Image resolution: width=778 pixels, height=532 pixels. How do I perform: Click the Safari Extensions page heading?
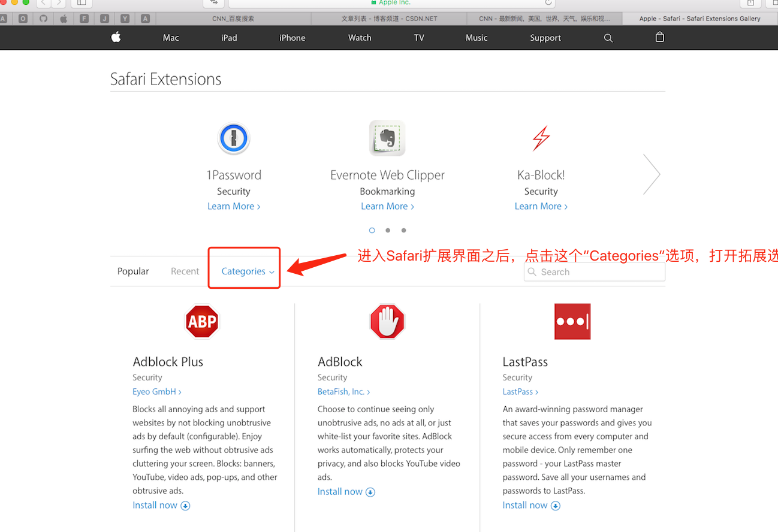(166, 79)
